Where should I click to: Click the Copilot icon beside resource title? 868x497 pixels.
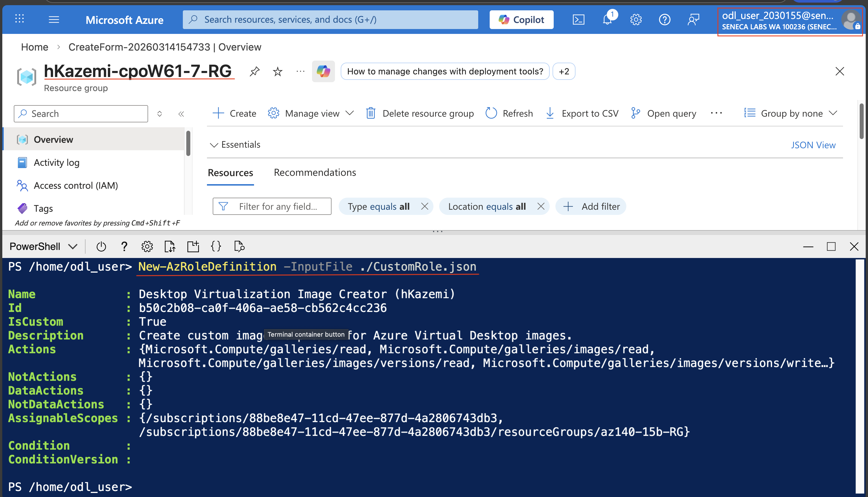[x=323, y=71]
